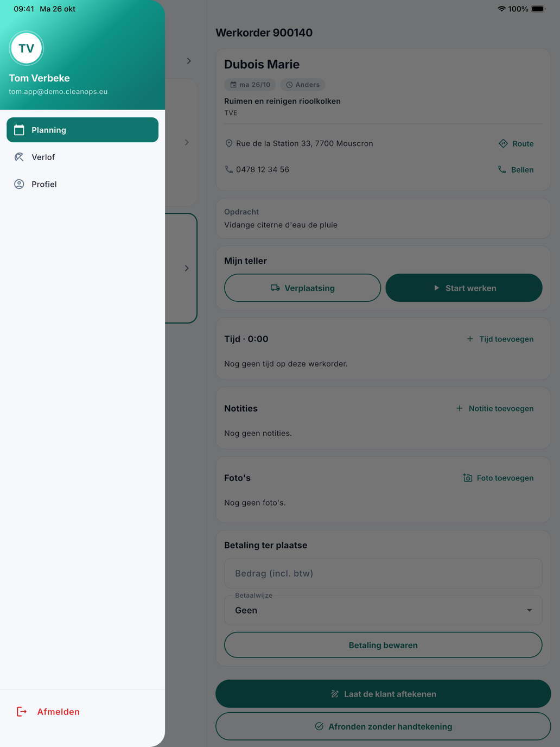The width and height of the screenshot is (560, 747).
Task: Click the checkmark icon in Afronden button
Action: tap(319, 726)
